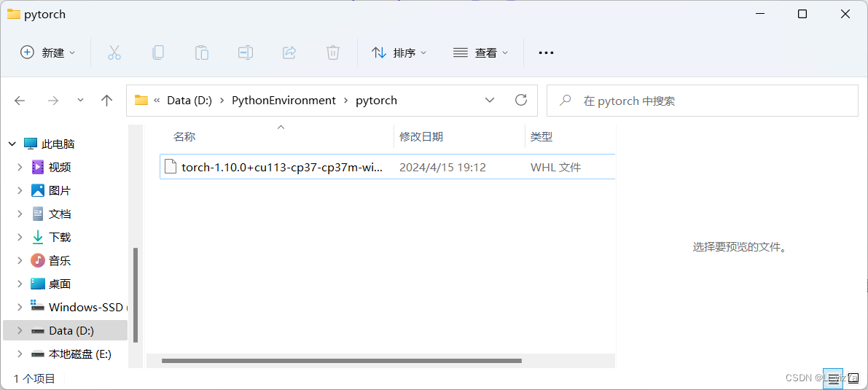Viewport: 868px width, 390px height.
Task: Open the 排序 (Sort) dropdown
Action: point(399,52)
